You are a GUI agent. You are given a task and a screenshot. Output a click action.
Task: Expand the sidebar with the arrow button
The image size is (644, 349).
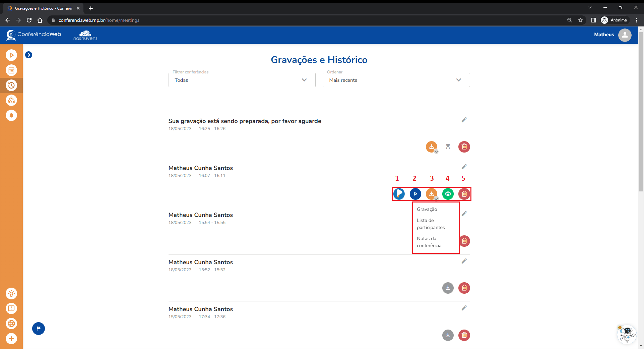[29, 55]
